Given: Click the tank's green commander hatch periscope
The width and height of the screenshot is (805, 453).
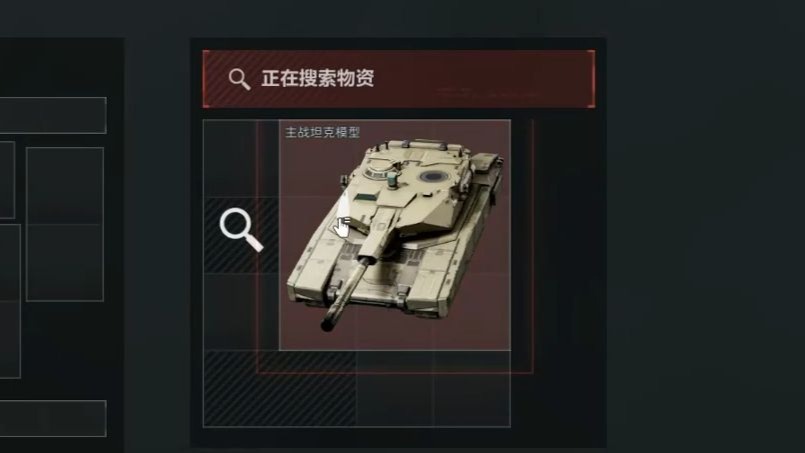Looking at the screenshot, I should [x=392, y=180].
